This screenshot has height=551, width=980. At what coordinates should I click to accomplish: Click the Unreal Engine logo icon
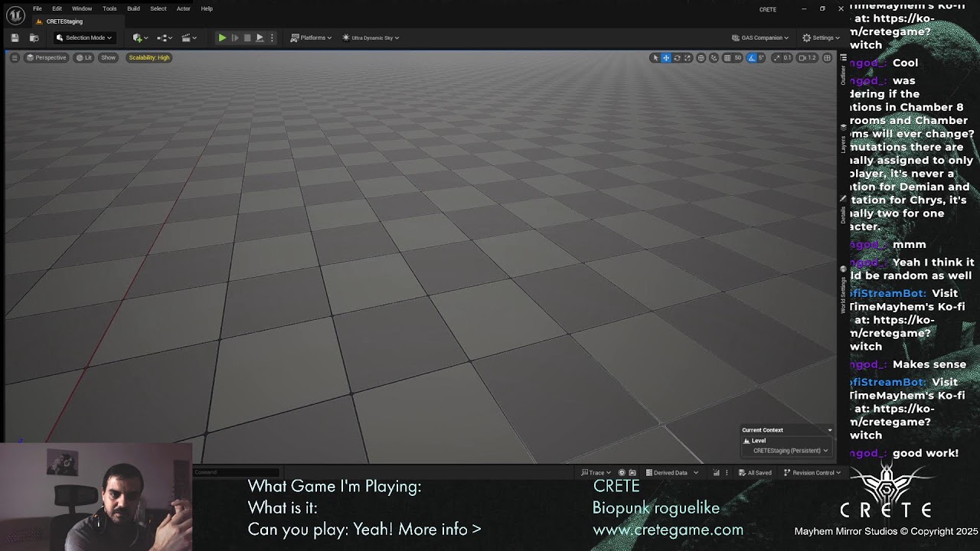pyautogui.click(x=15, y=15)
